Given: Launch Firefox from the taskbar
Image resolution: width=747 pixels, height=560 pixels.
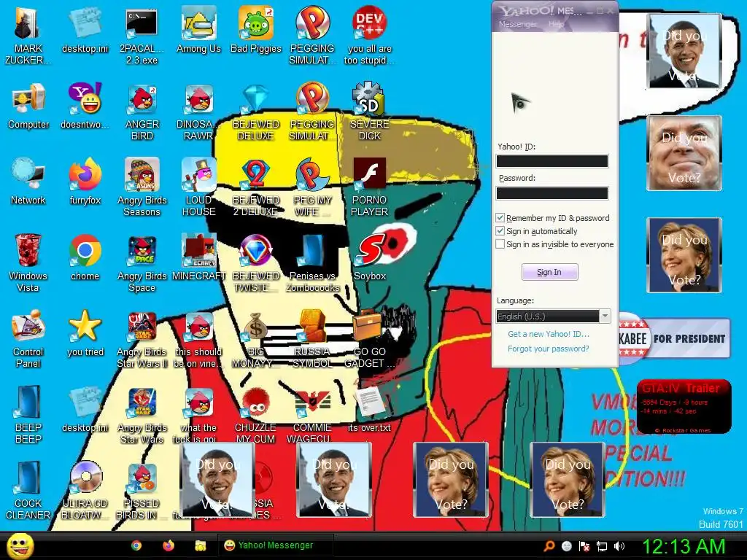Looking at the screenshot, I should (169, 545).
